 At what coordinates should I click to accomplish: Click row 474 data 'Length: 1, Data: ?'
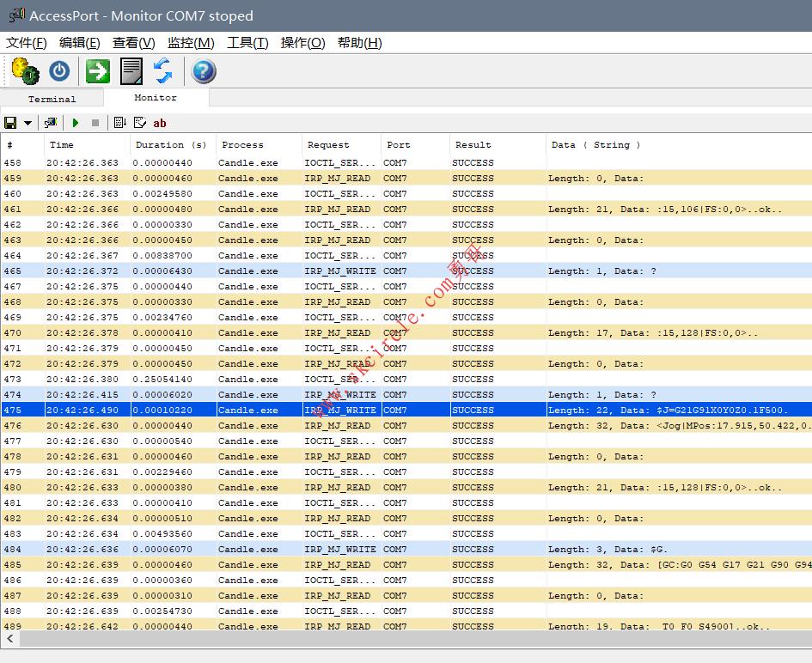point(602,394)
